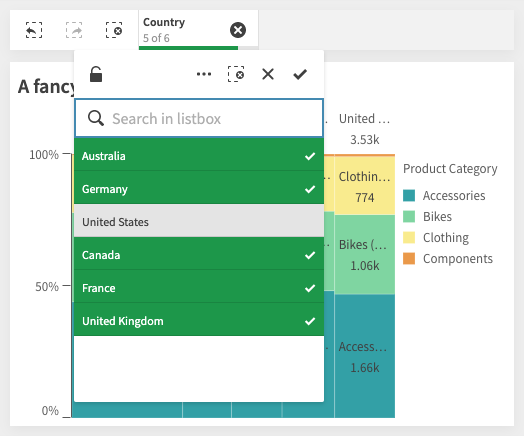This screenshot has height=436, width=524.
Task: Remove the Country selection with X
Action: pos(238,30)
